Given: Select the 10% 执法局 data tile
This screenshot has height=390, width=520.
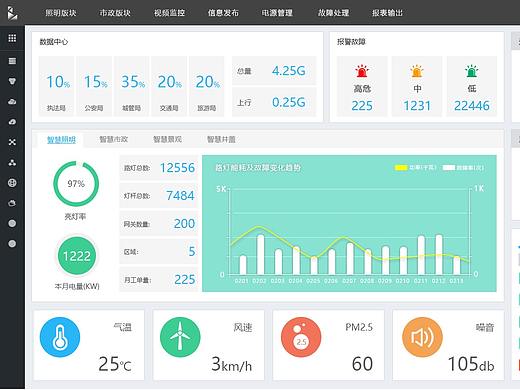Looking at the screenshot, I should click(x=56, y=86).
